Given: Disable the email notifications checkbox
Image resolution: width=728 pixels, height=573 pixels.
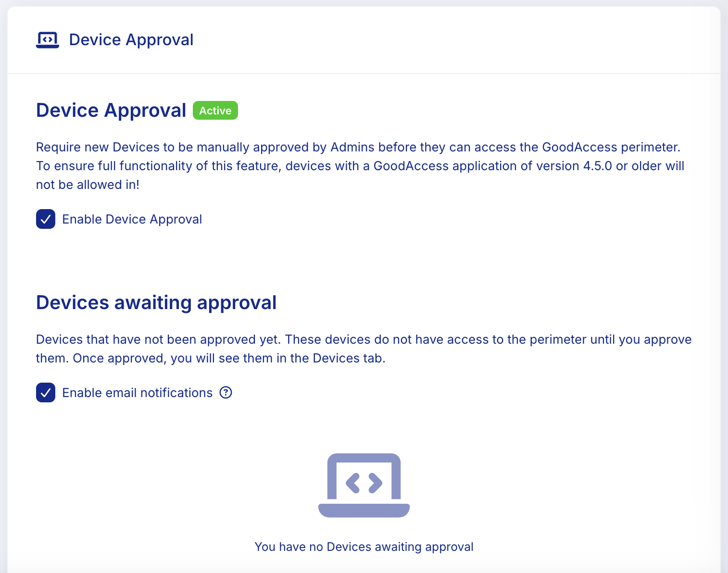Looking at the screenshot, I should (46, 393).
